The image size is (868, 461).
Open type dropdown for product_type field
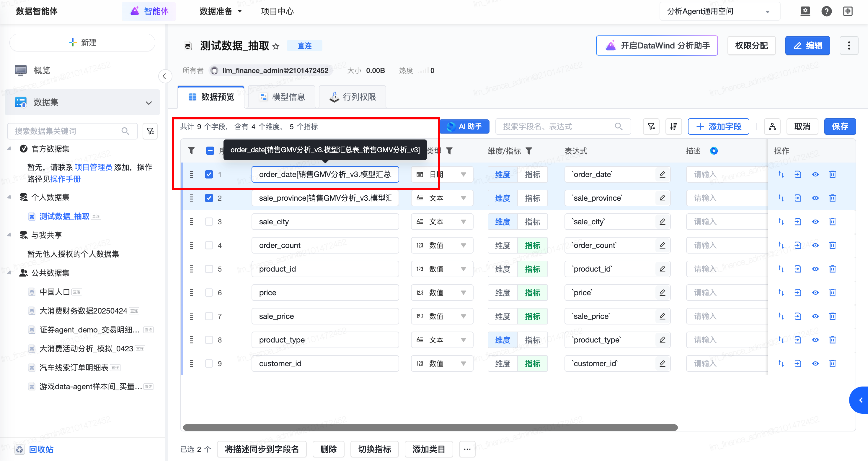(442, 340)
